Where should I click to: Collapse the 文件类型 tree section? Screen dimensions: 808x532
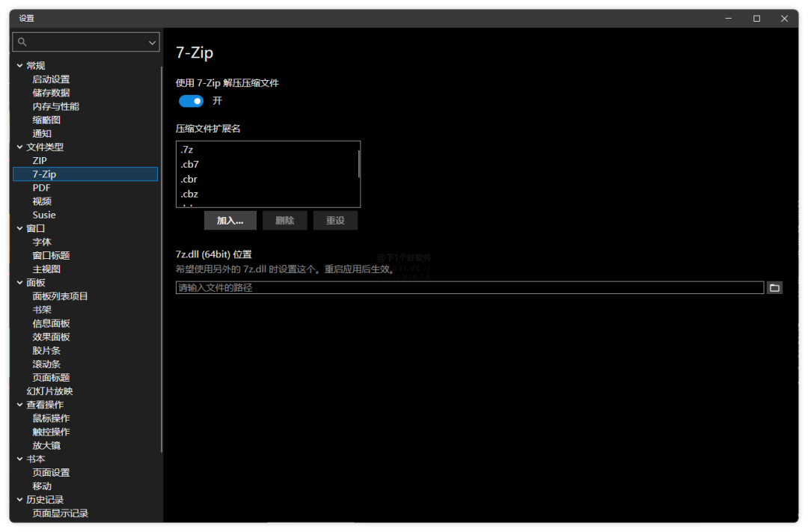19,147
